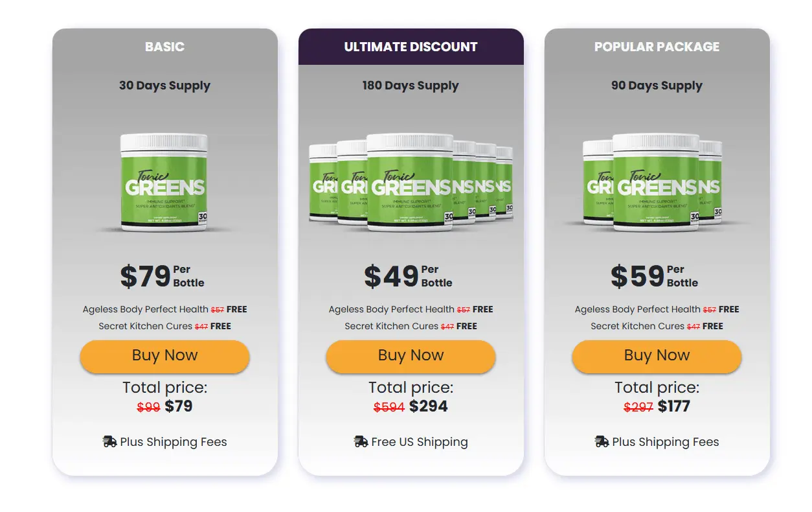Click the shipping truck icon under BASIC package

click(108, 442)
